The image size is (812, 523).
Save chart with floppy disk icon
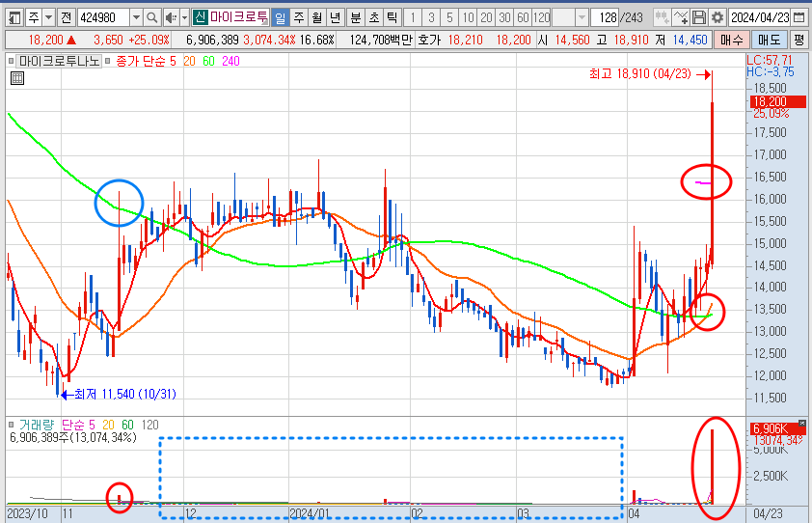coord(699,18)
